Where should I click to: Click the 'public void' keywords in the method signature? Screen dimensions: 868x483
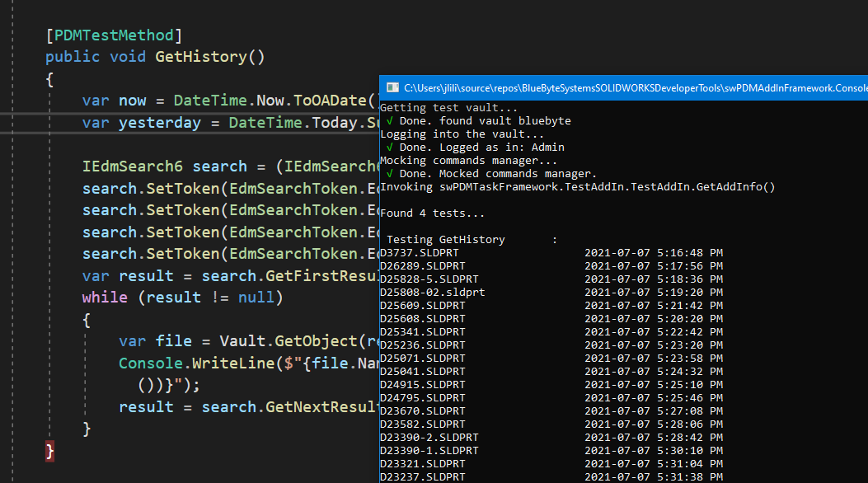(x=96, y=57)
